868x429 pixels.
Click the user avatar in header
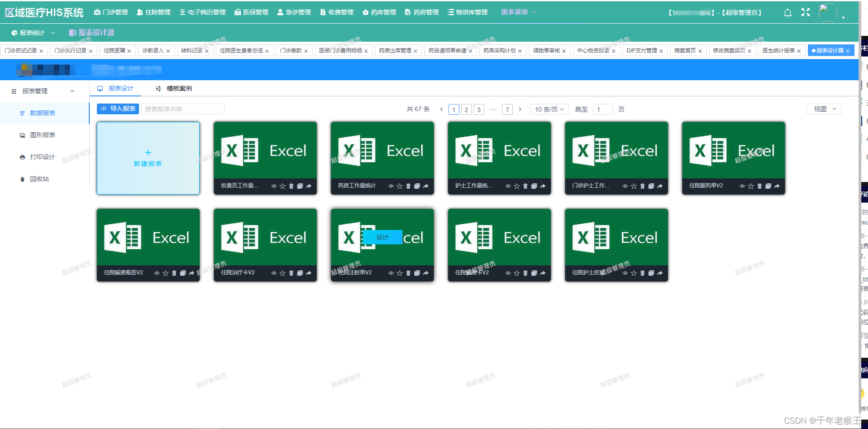point(827,12)
